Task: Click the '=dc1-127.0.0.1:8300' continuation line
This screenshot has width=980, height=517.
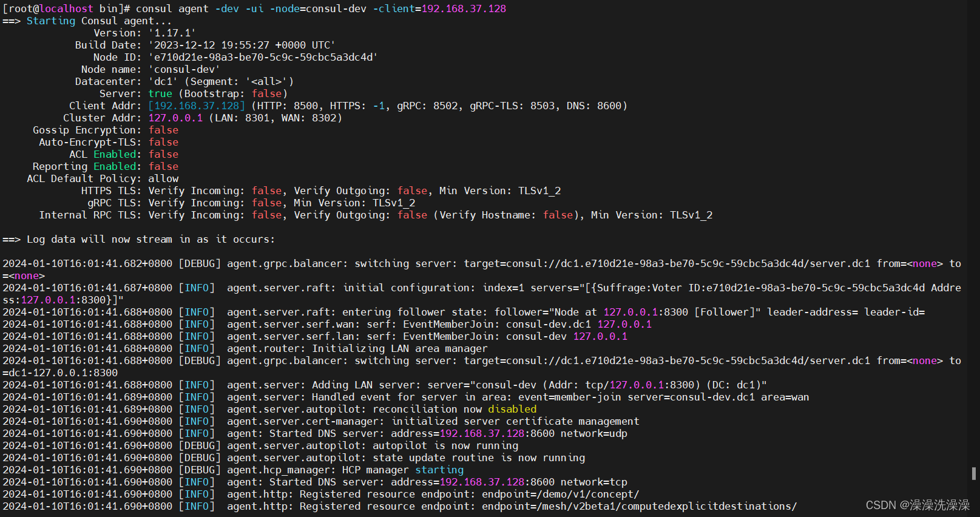Action: pyautogui.click(x=60, y=373)
